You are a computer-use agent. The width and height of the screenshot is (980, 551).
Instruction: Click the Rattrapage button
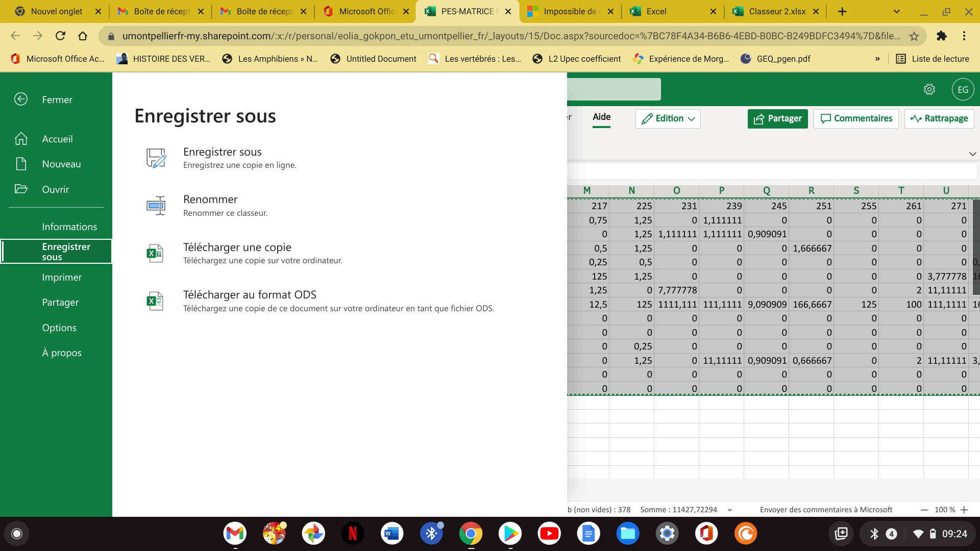tap(939, 118)
